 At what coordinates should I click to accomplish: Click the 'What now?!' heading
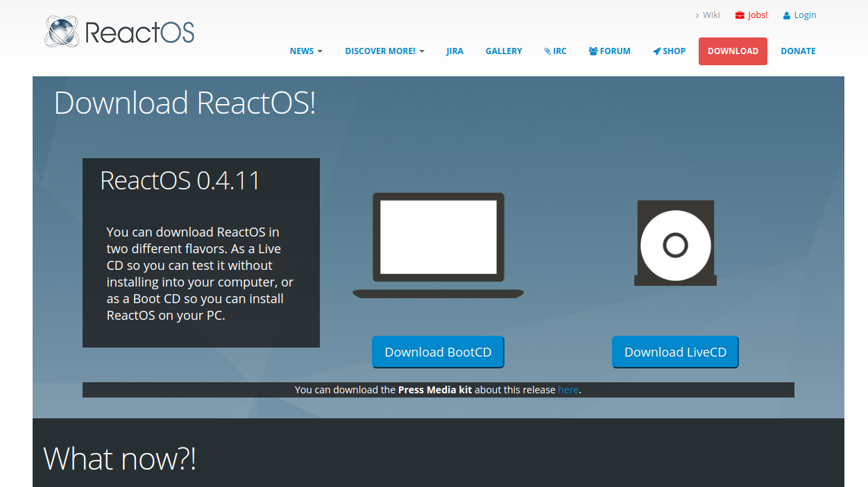click(119, 459)
